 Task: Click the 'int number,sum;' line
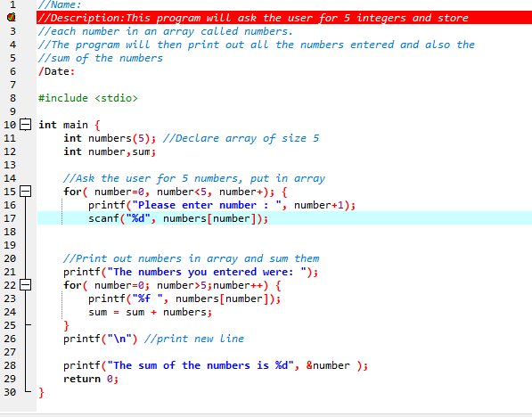110,151
